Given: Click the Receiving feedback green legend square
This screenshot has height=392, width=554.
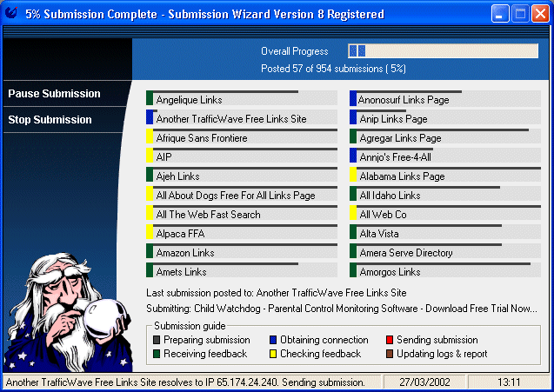Looking at the screenshot, I should (157, 354).
